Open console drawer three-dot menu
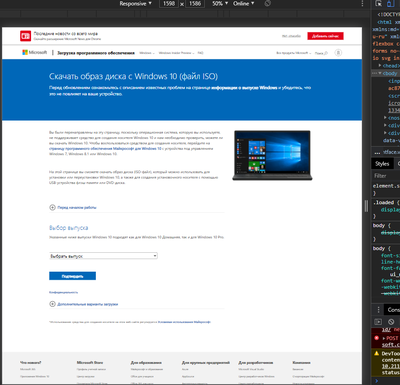The width and height of the screenshot is (400, 385). pos(378,310)
